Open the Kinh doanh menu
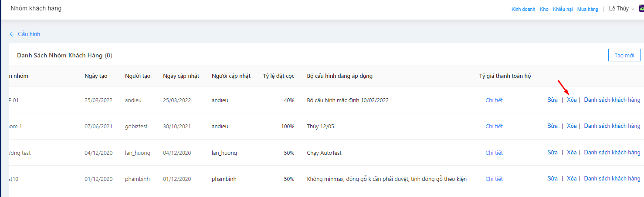The height and width of the screenshot is (197, 644). point(523,9)
